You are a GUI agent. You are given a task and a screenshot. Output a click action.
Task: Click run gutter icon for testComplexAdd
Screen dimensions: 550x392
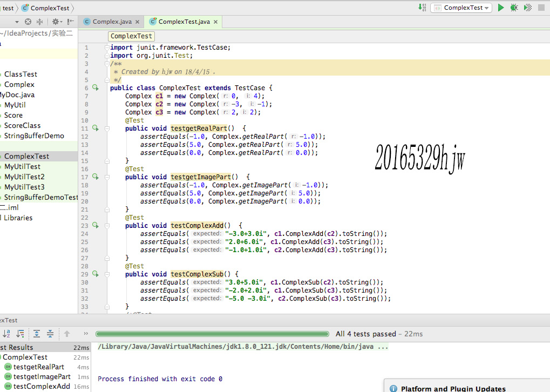[x=96, y=225]
